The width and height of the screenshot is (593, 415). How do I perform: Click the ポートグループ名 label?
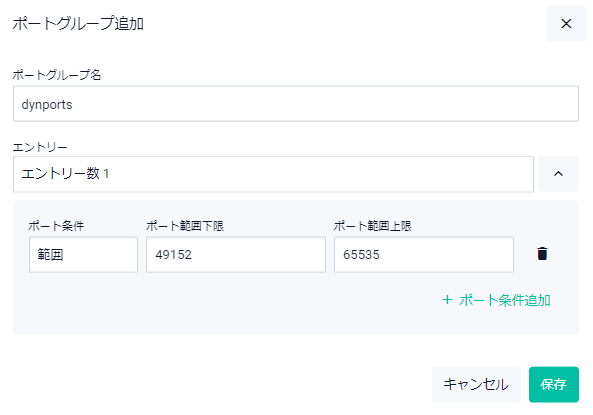[x=57, y=75]
